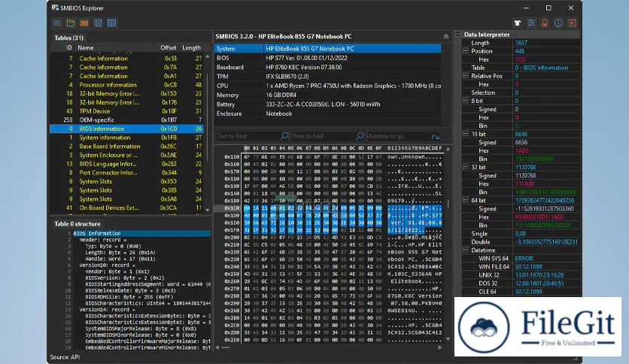Click the Tables list scroll down arrow
This screenshot has width=629, height=364.
(208, 210)
